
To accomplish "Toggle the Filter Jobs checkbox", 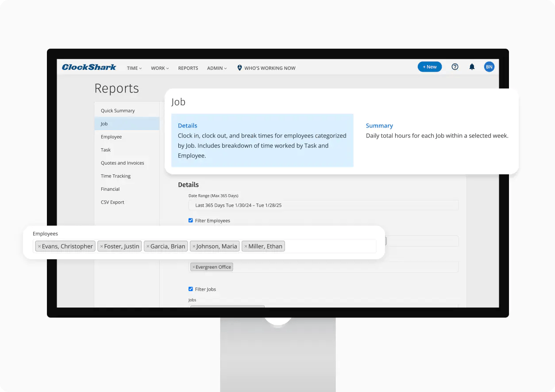I will point(191,289).
